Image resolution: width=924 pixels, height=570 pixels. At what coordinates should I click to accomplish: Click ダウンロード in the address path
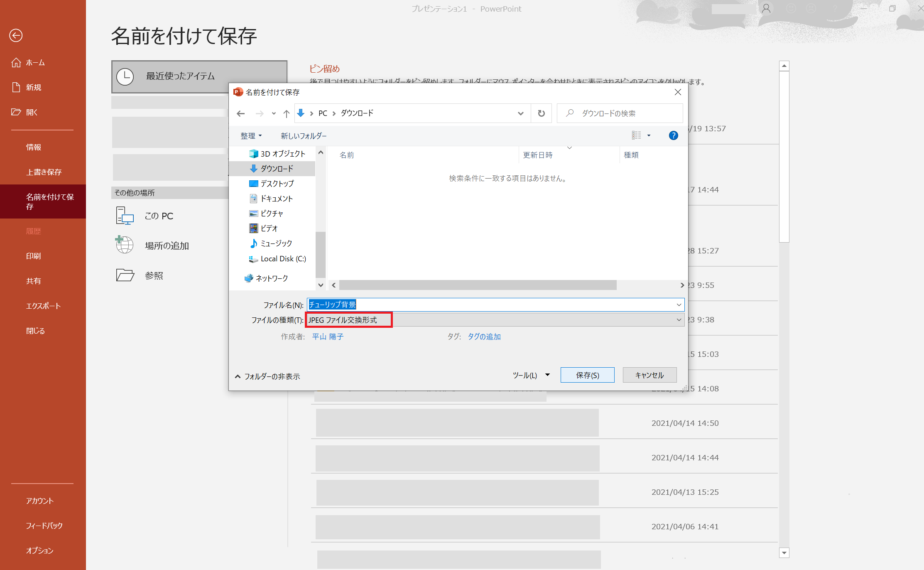357,113
